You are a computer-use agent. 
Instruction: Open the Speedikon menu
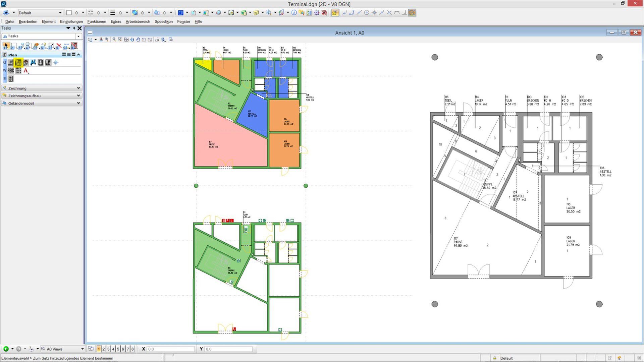coord(164,21)
